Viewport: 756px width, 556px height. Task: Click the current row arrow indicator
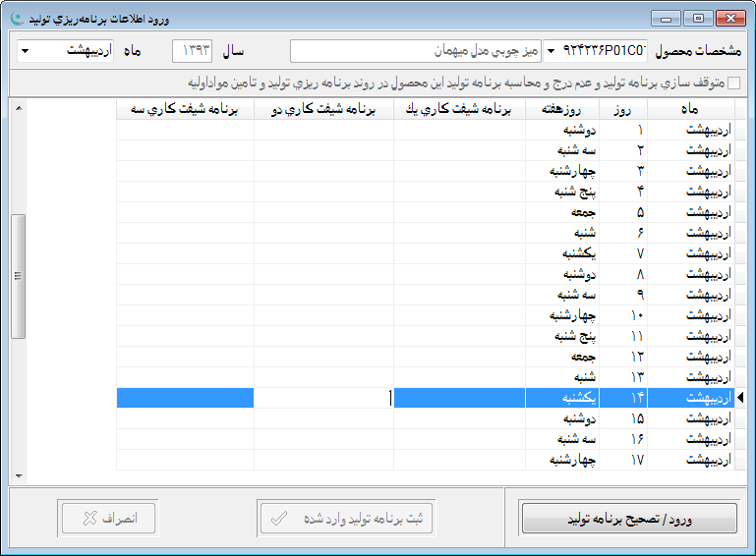[x=741, y=398]
